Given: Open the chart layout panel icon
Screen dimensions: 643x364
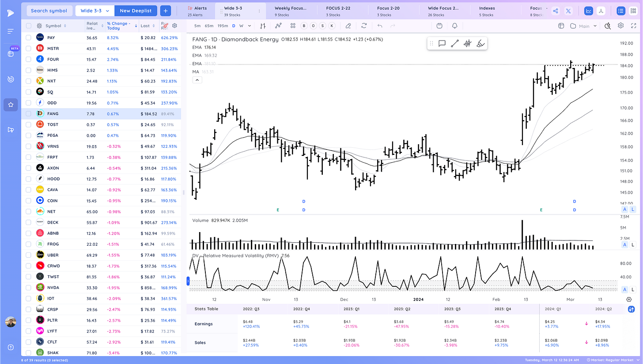Looking at the screenshot, I should [561, 26].
